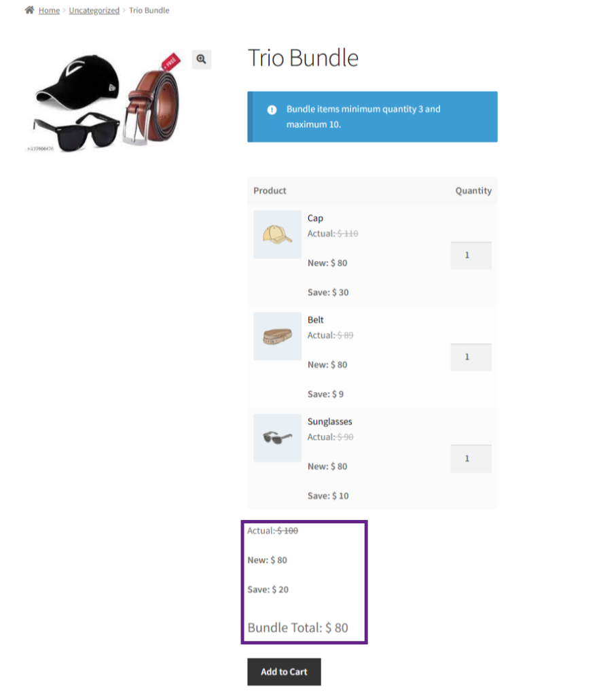Screen dimensions: 616x696
Task: Click the Belt product thumbnail
Action: coord(277,336)
